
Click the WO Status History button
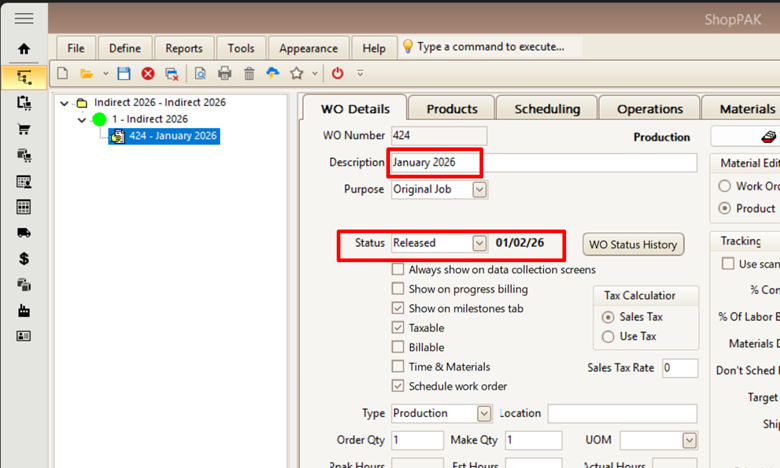[x=633, y=244]
